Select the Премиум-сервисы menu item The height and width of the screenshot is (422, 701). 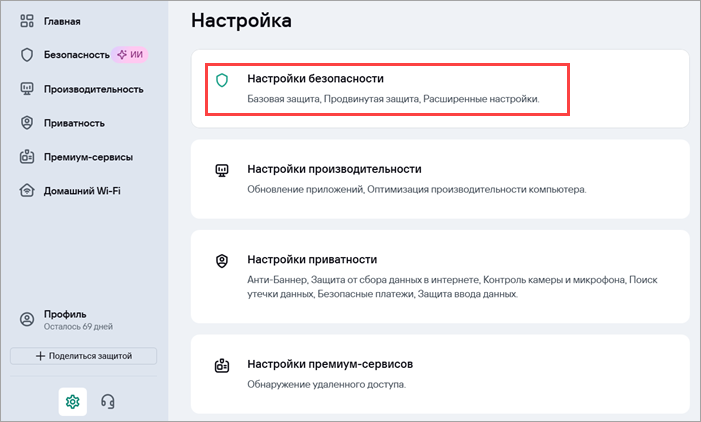coord(88,157)
